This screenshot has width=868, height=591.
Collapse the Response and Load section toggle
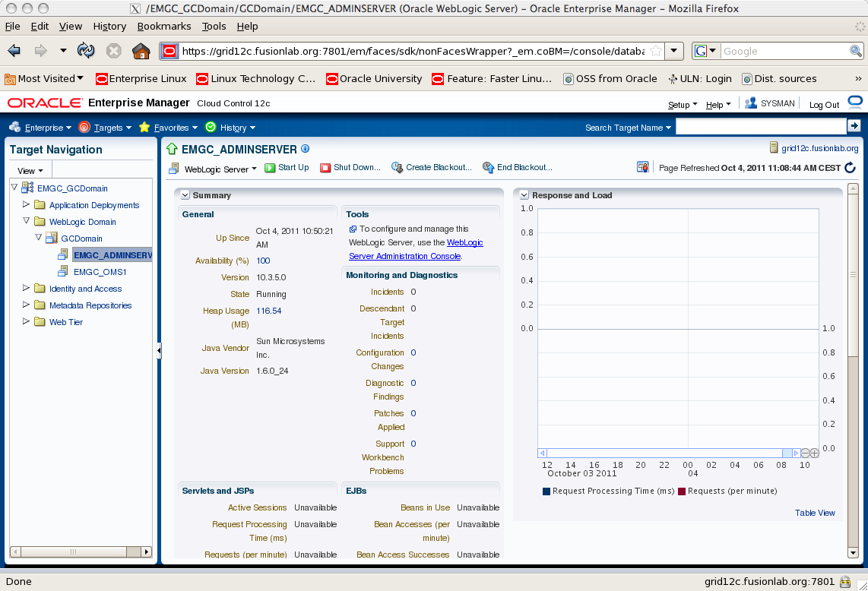[x=523, y=195]
